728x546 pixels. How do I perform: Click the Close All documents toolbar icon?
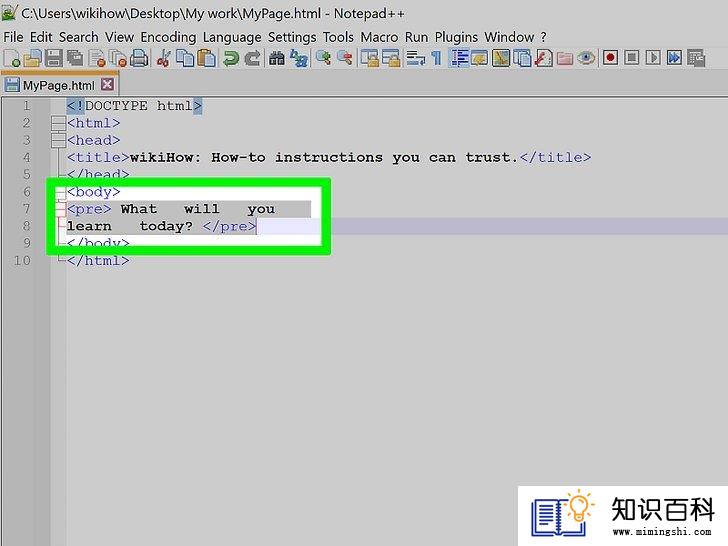point(118,58)
